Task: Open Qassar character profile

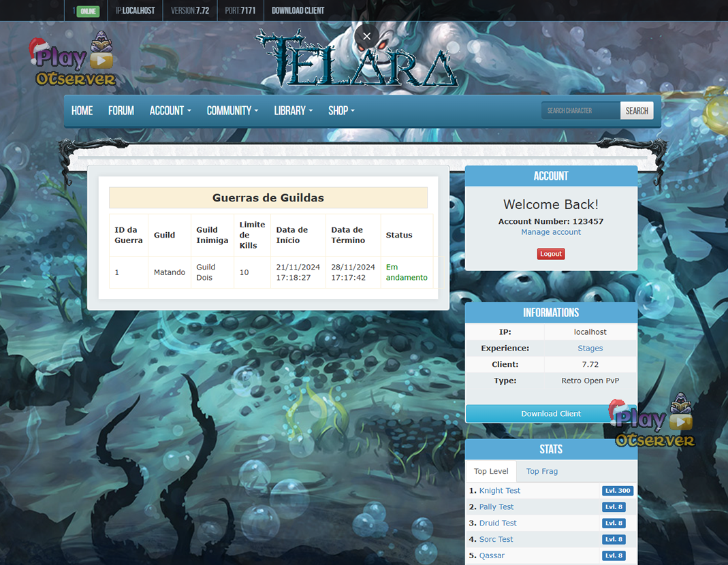Action: click(x=492, y=555)
